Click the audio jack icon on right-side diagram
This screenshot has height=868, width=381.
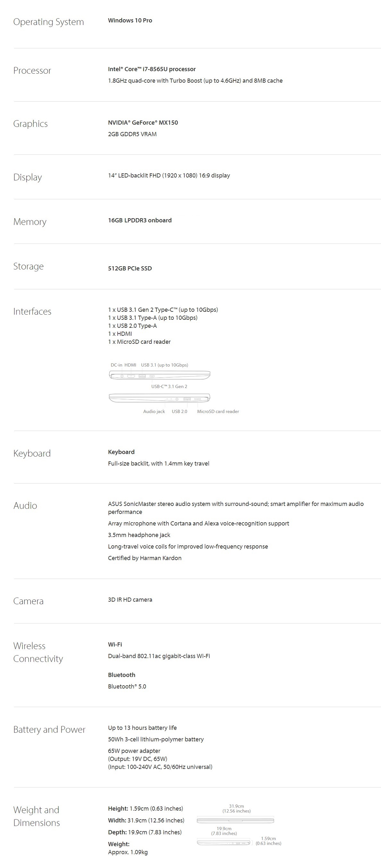pos(177,399)
